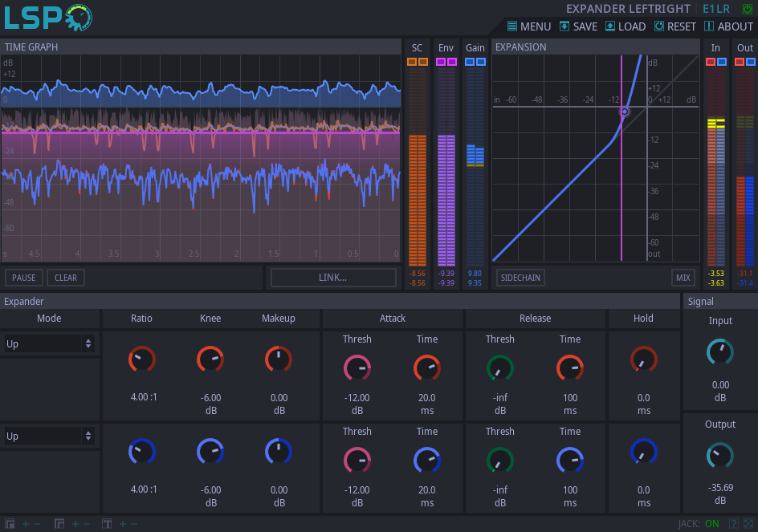The width and height of the screenshot is (758, 532).
Task: Toggle the green power icon beside E1LR
Action: click(x=747, y=9)
